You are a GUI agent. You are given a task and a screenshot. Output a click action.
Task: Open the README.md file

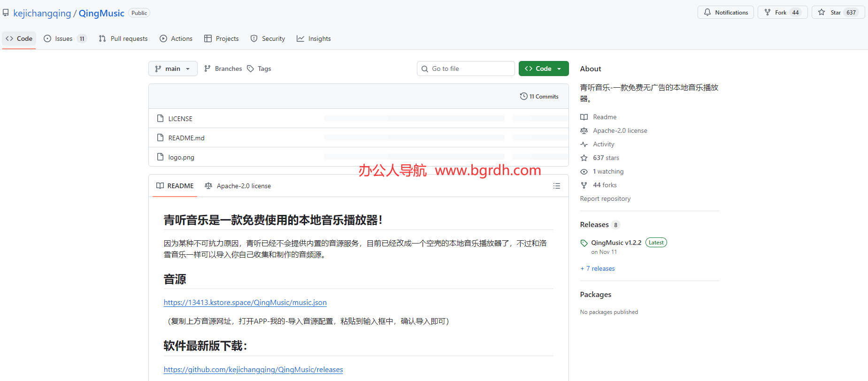coord(186,138)
